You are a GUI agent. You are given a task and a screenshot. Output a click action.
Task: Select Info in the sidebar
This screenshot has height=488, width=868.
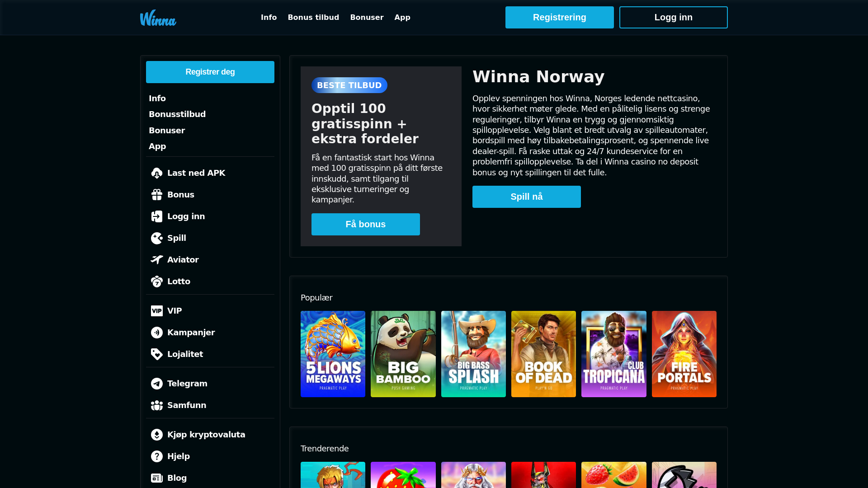click(x=157, y=99)
